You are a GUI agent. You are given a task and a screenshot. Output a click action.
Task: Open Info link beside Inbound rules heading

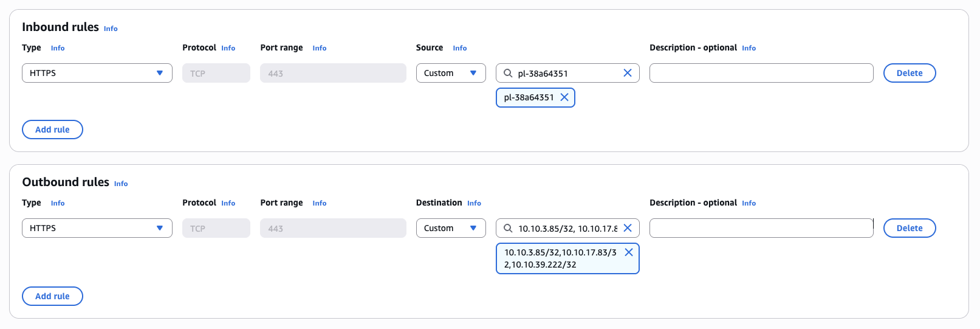pos(111,29)
